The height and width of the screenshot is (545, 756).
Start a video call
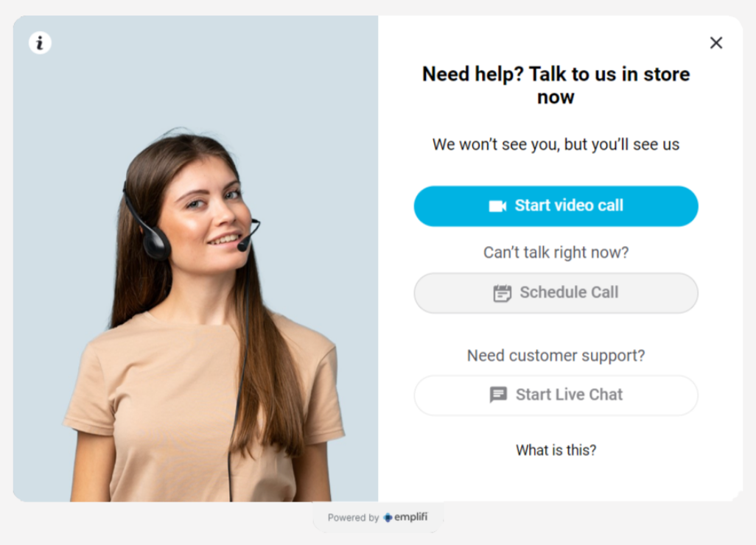tap(556, 206)
